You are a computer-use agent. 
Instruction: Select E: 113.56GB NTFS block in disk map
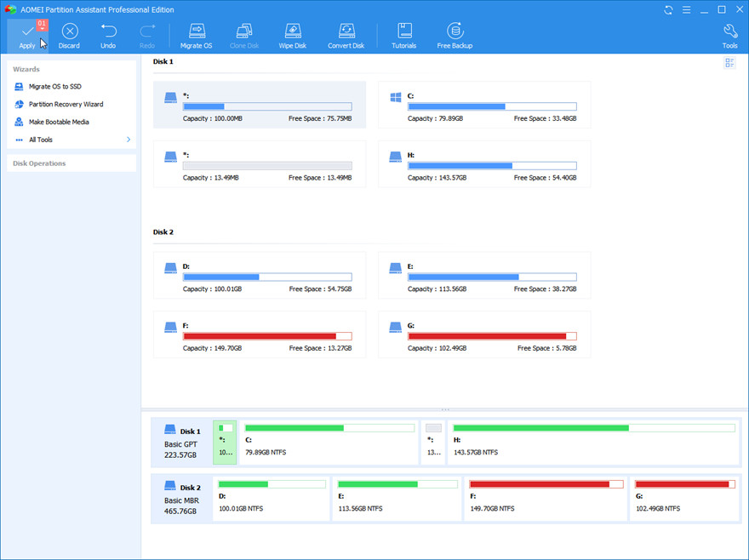click(x=397, y=499)
